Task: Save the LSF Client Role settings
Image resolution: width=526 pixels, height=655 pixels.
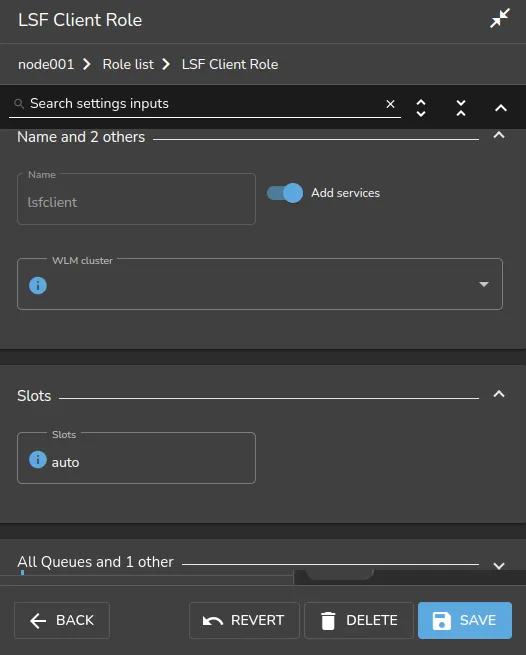Action: click(x=465, y=620)
